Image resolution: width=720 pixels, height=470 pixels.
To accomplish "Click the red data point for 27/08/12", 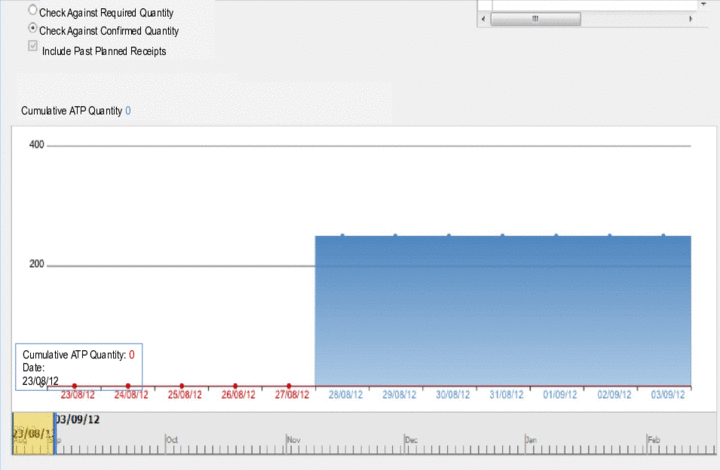I will coord(289,385).
